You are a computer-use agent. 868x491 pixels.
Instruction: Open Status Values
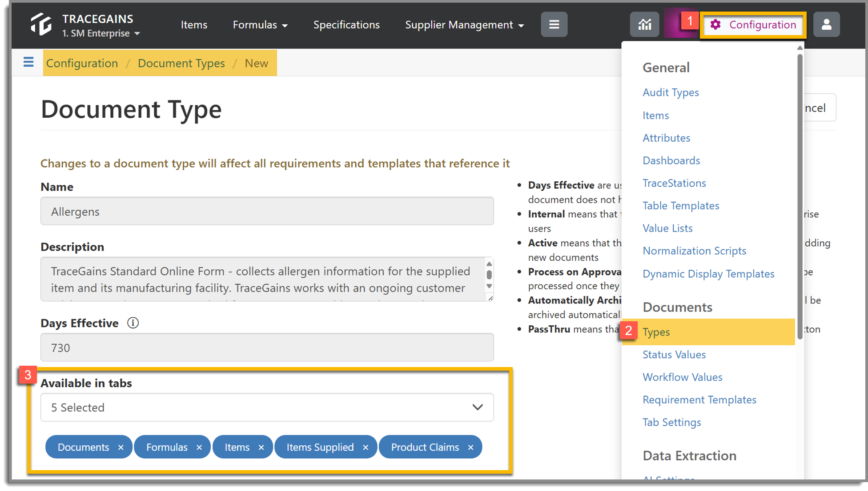click(674, 355)
